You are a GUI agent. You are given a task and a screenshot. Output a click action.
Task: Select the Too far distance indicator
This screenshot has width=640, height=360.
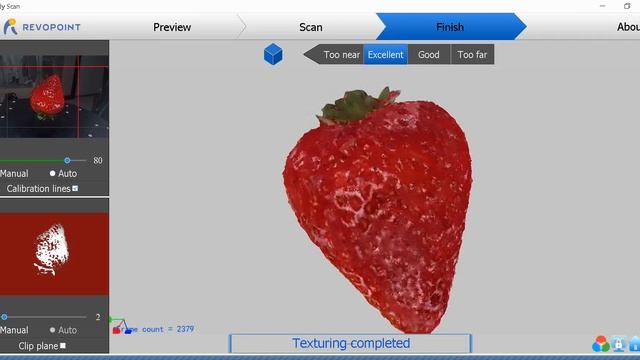tap(472, 54)
